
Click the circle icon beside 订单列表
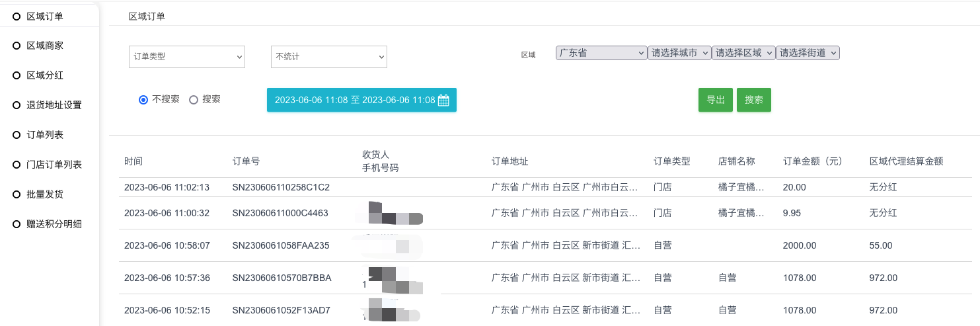click(x=17, y=135)
